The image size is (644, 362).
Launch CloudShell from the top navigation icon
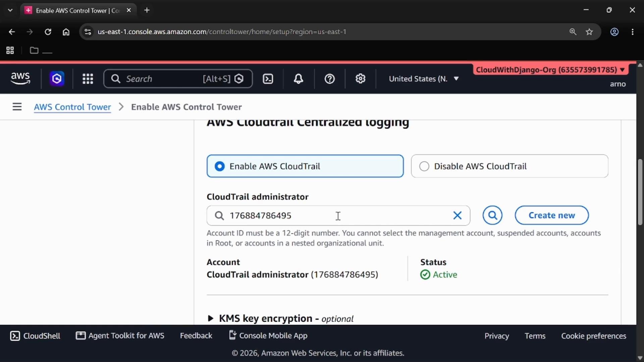268,79
